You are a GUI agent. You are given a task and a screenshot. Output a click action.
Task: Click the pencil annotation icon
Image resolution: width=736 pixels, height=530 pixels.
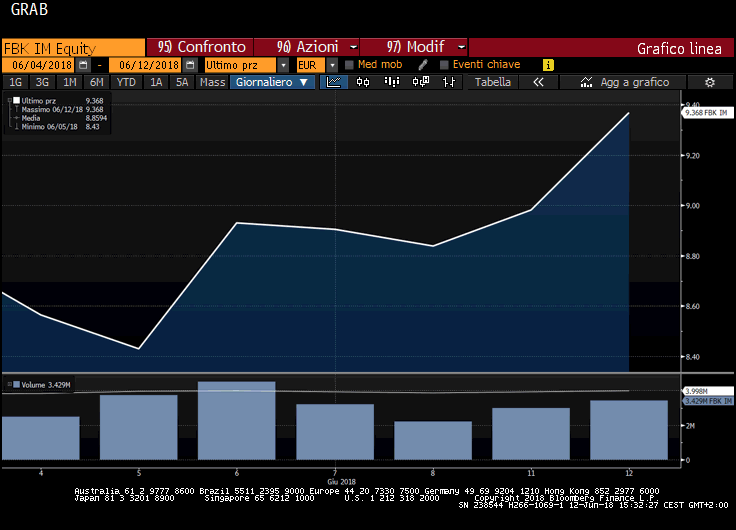423,65
